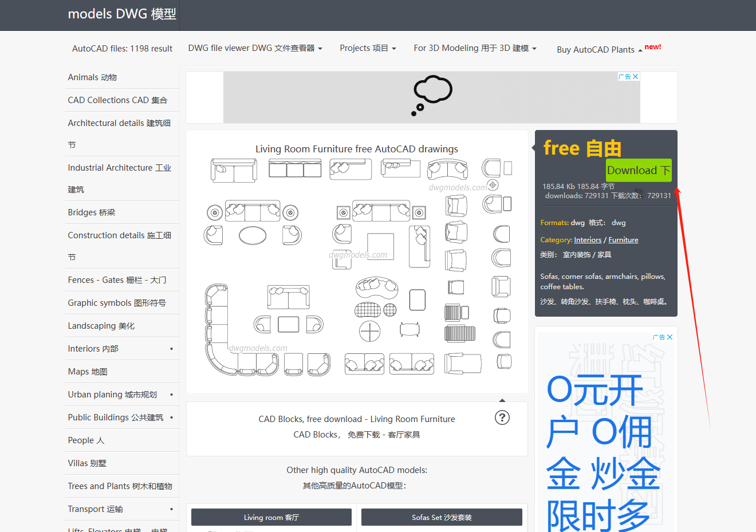The height and width of the screenshot is (532, 756).
Task: Click 'AutoCAD files: 1198 result' link
Action: pyautogui.click(x=122, y=48)
